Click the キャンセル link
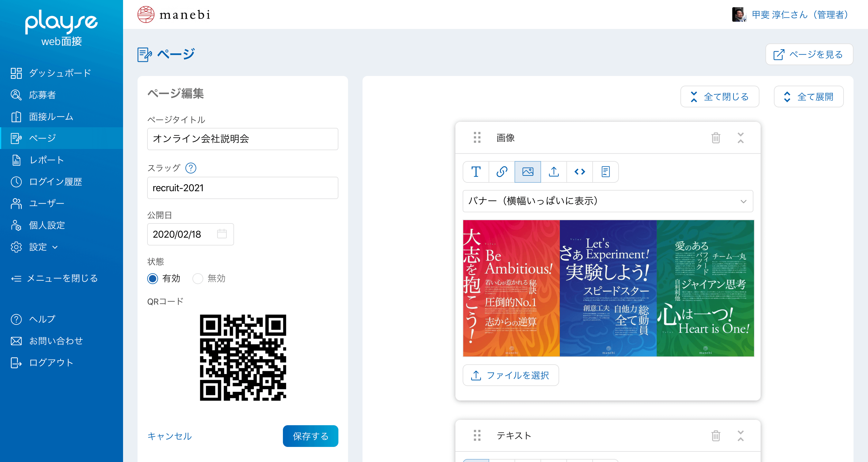Image resolution: width=868 pixels, height=462 pixels. 169,436
